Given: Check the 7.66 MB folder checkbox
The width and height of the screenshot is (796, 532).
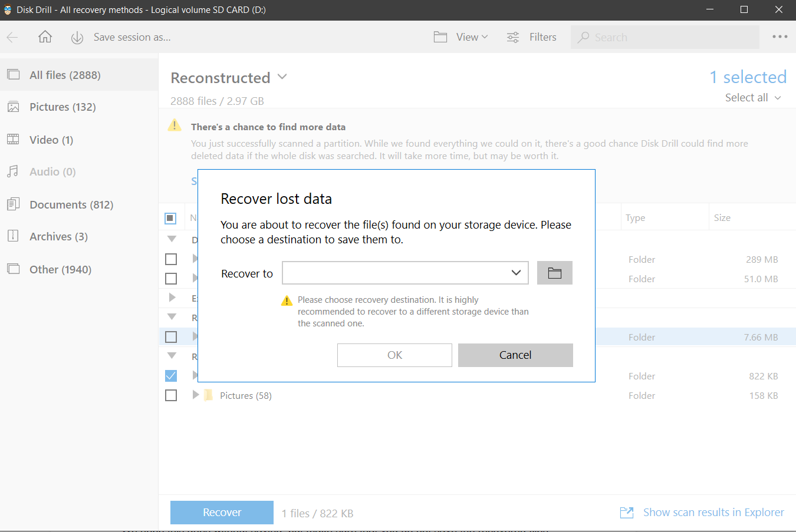Looking at the screenshot, I should [171, 337].
